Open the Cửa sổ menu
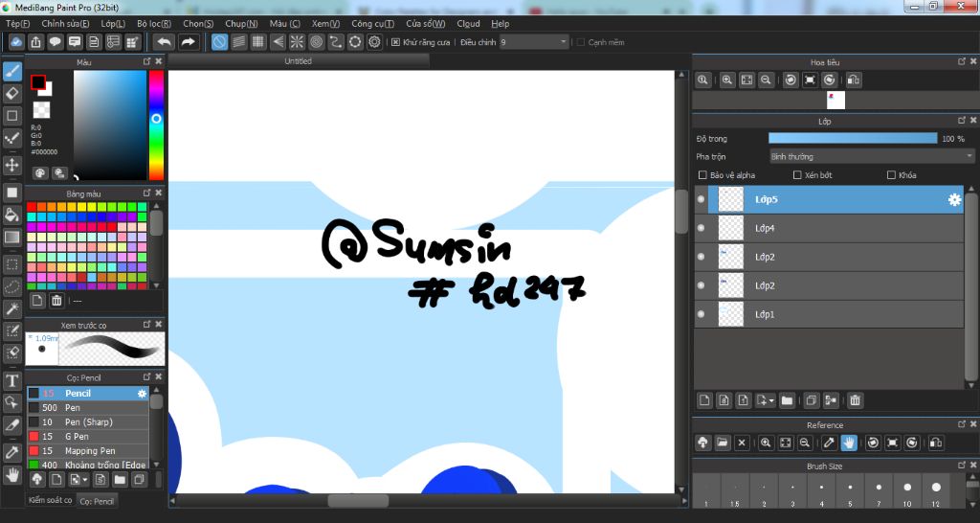980x523 pixels. coord(425,24)
